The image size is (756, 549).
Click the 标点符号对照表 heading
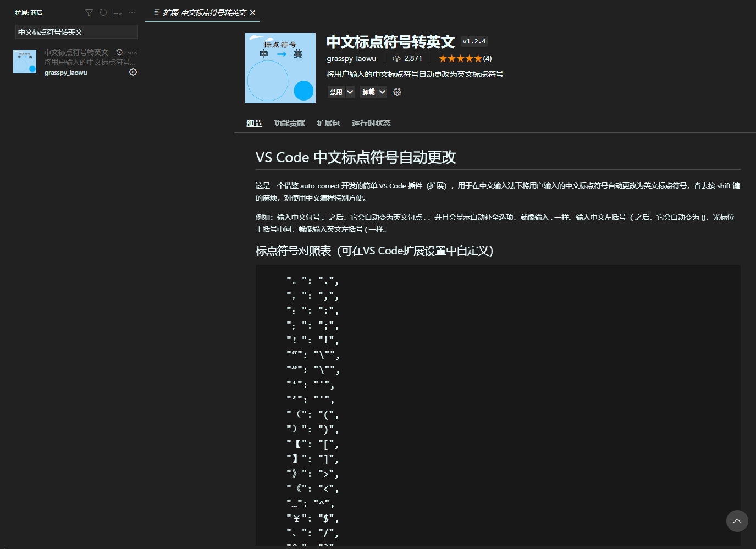tap(374, 251)
